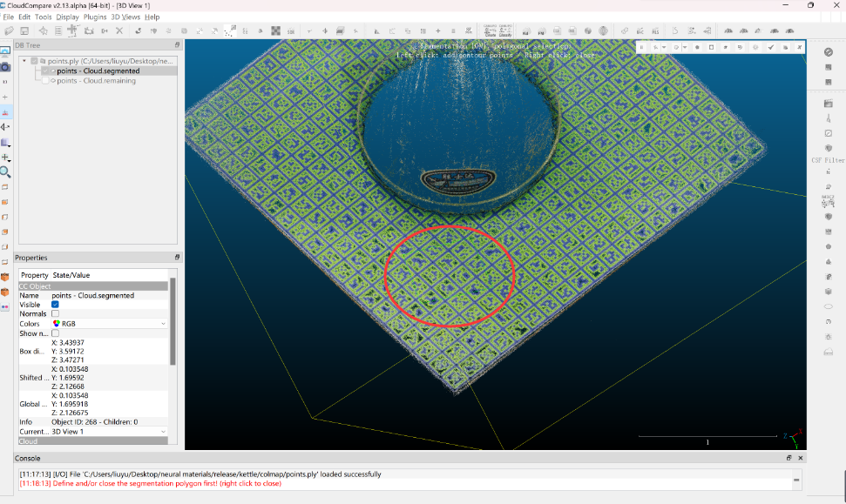
Task: Click the plus icon in the main toolbar
Action: pyautogui.click(x=438, y=31)
